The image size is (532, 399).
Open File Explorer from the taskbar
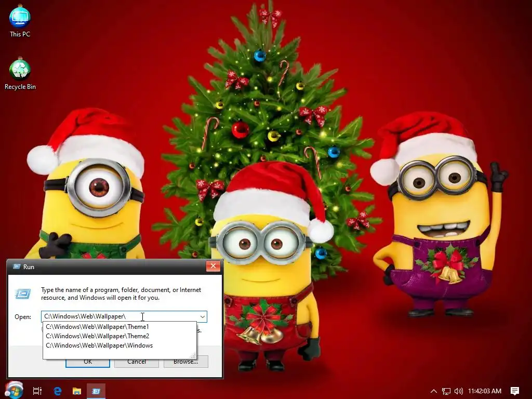pos(77,391)
